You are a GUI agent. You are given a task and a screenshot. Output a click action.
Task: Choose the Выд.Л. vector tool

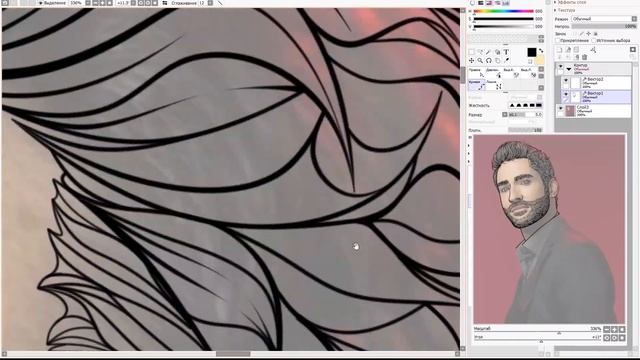point(529,73)
